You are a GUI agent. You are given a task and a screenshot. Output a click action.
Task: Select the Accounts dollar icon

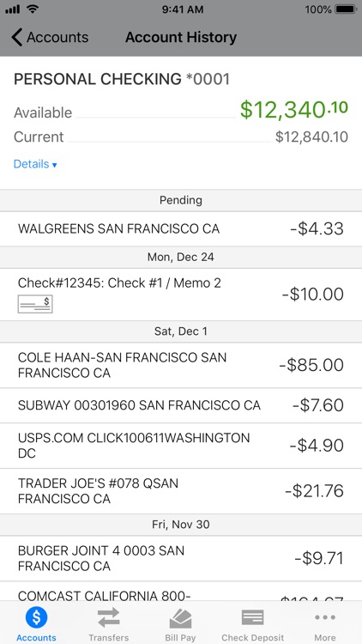pos(36,617)
